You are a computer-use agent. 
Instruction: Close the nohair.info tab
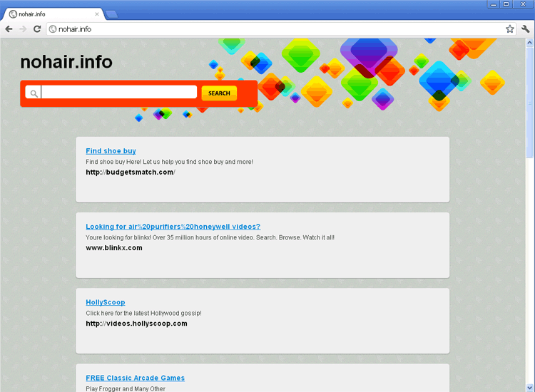tap(97, 14)
